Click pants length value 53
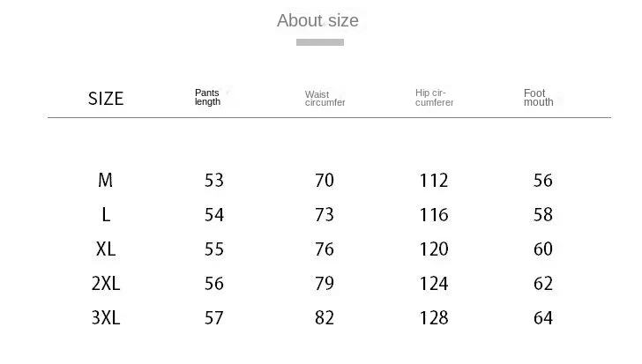Viewport: 642px width, 364px height. click(214, 181)
